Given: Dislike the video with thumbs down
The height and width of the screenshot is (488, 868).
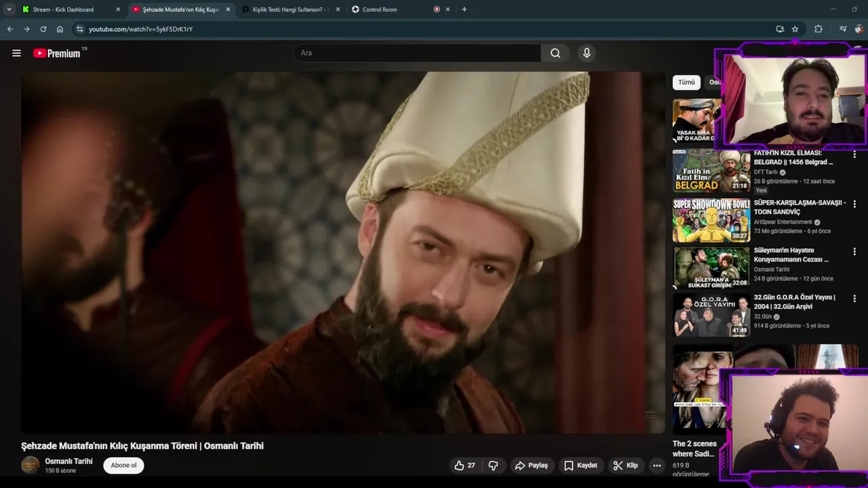Looking at the screenshot, I should 493,466.
